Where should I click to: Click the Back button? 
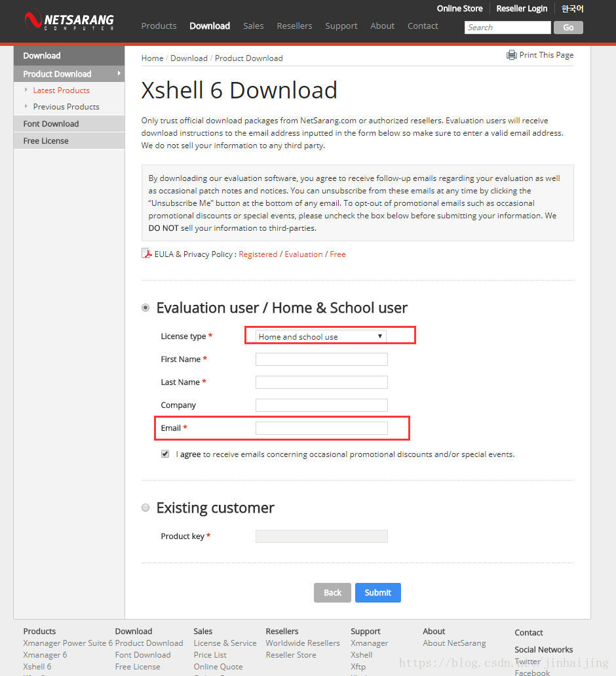point(332,593)
